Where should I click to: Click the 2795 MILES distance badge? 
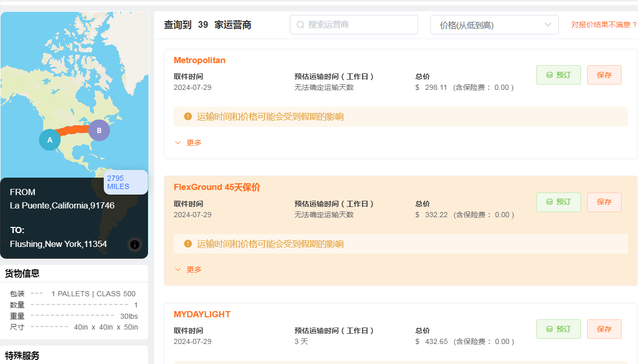[x=125, y=182]
